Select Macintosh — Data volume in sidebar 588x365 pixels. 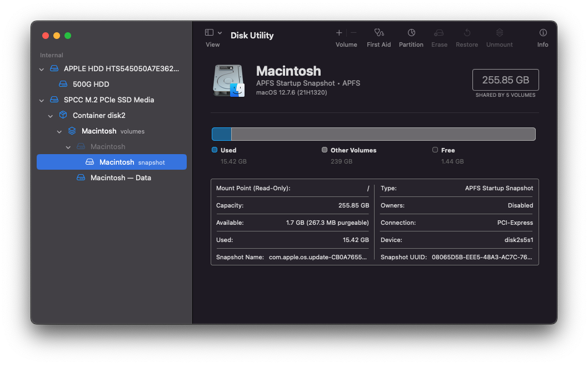click(121, 178)
